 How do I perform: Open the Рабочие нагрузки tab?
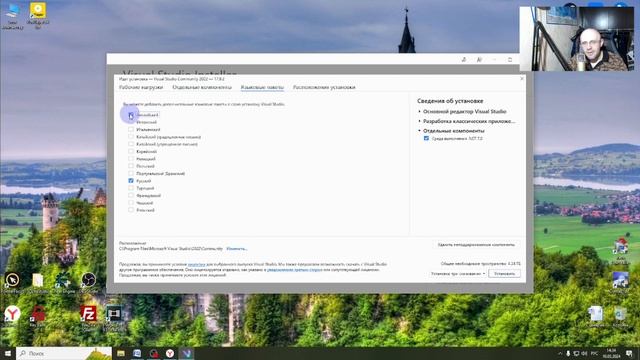pos(141,87)
